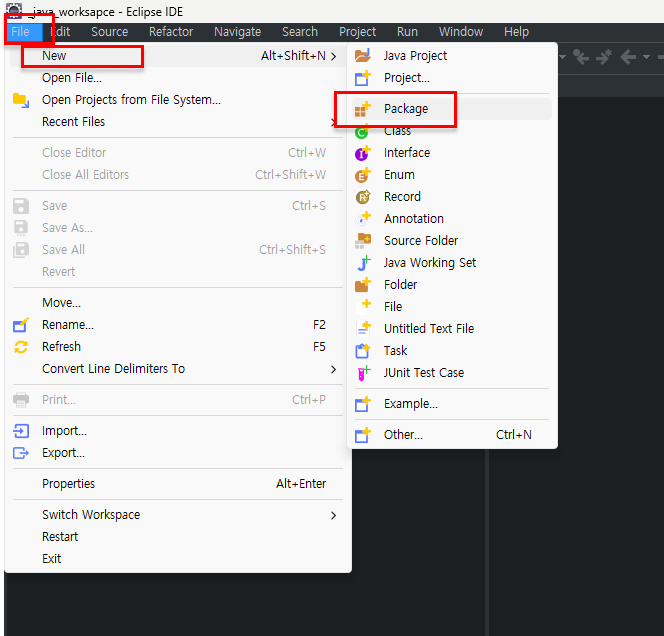Open the Search menu
The width and height of the screenshot is (664, 636).
pyautogui.click(x=300, y=32)
